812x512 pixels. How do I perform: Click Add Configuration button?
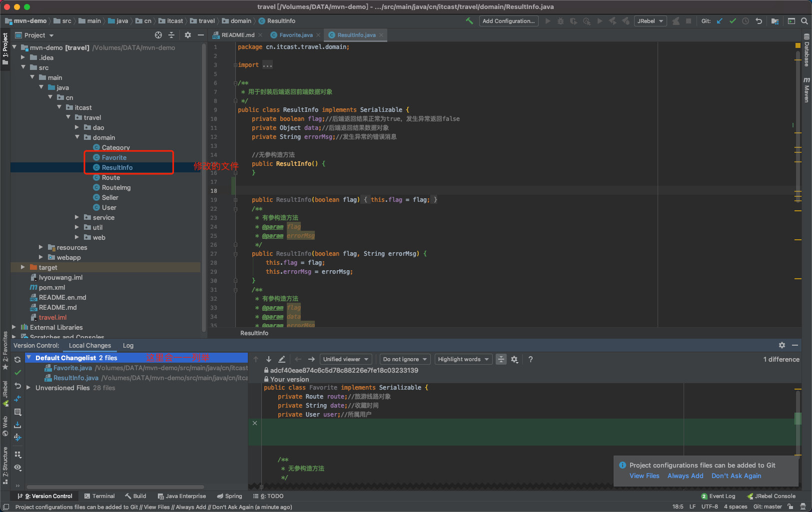click(509, 21)
